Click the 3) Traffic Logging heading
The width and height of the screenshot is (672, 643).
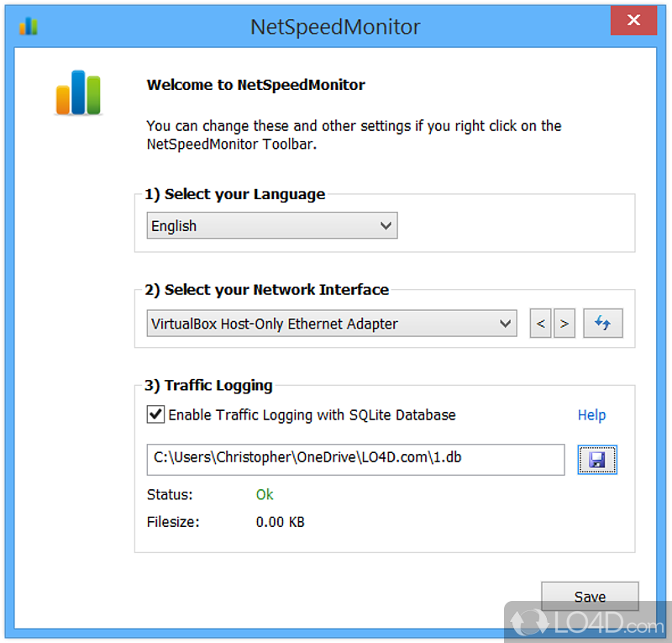(x=208, y=386)
